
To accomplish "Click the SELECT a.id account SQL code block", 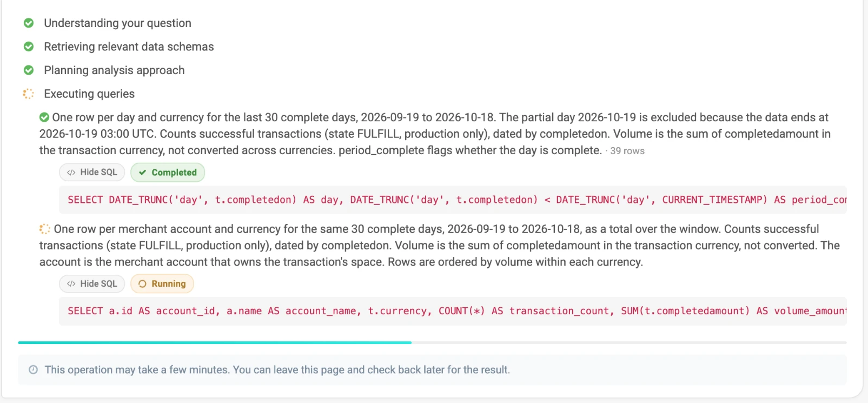I will tap(453, 311).
